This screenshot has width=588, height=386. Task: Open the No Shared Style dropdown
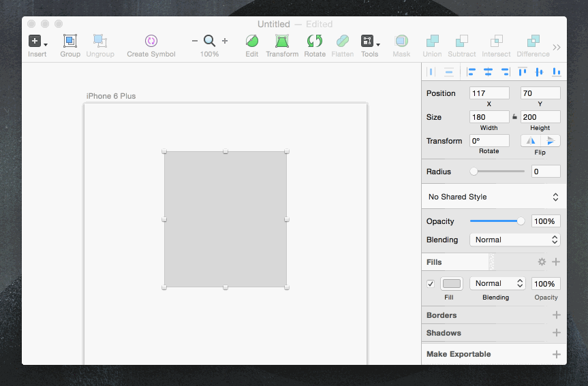(x=493, y=197)
